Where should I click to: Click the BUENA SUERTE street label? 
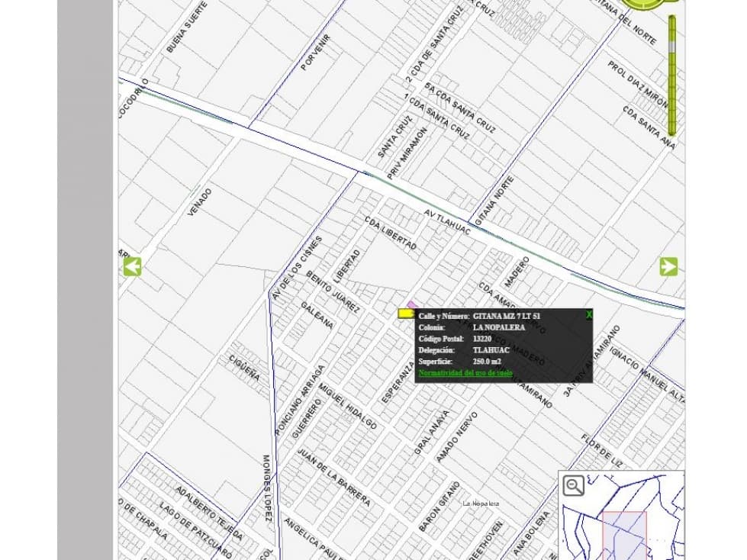tap(187, 27)
